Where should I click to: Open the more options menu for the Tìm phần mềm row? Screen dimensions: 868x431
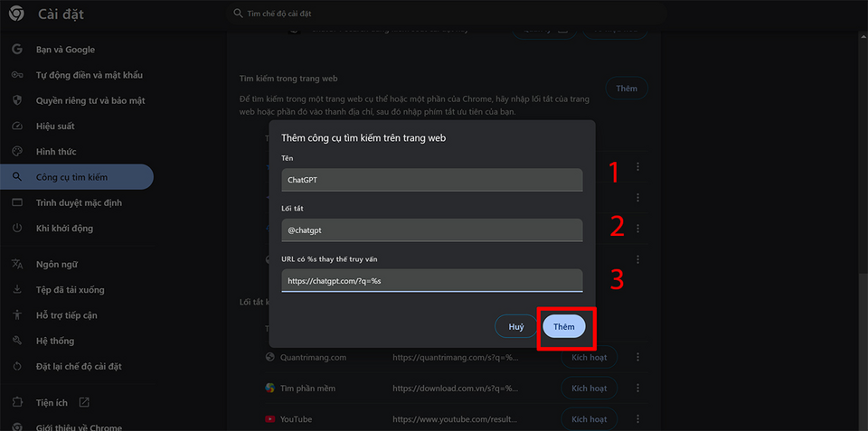coord(637,389)
